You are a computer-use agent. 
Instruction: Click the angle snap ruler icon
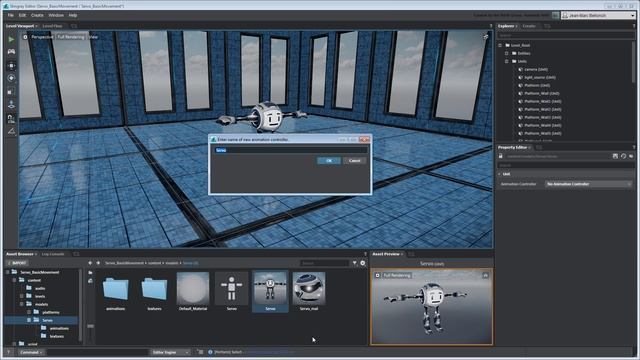(x=11, y=131)
